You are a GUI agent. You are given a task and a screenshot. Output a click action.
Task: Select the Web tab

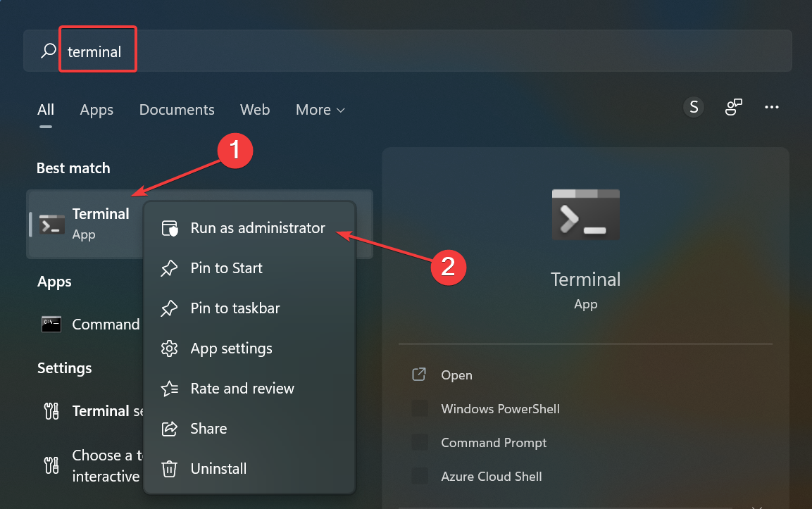pyautogui.click(x=255, y=110)
